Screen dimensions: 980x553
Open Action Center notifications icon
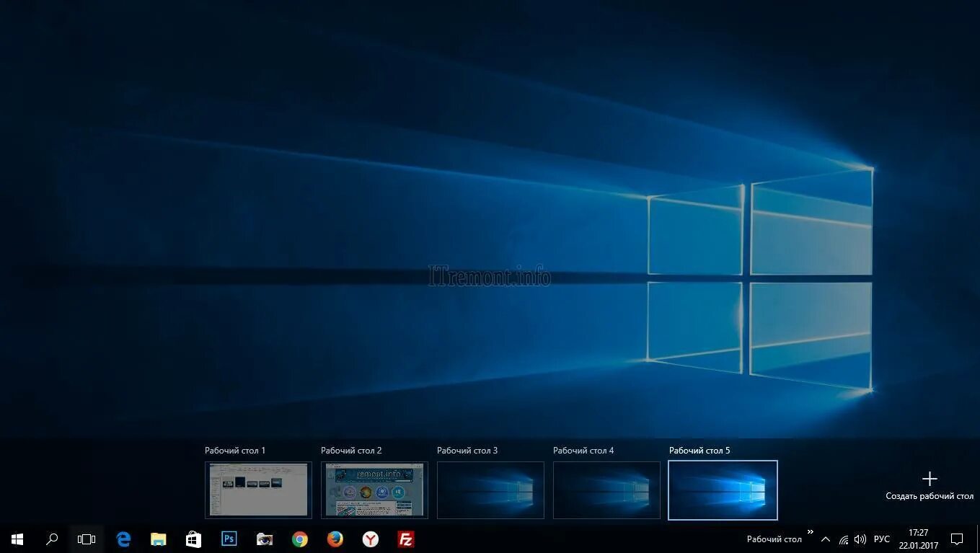click(x=957, y=539)
